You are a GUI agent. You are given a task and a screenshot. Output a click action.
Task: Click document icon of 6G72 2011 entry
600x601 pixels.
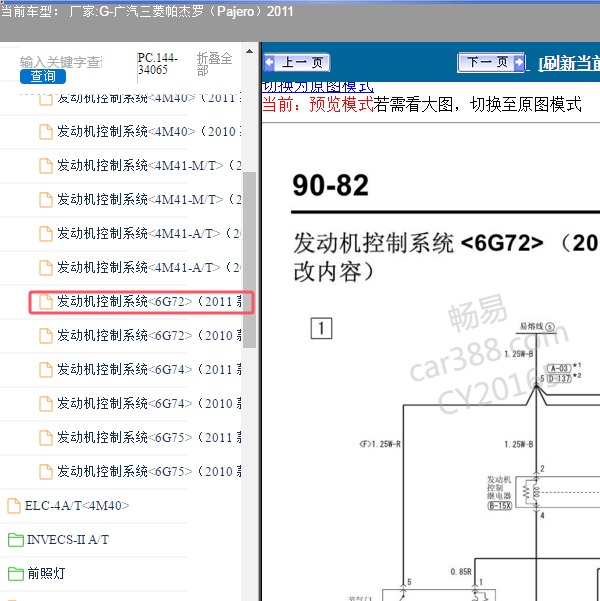point(46,302)
